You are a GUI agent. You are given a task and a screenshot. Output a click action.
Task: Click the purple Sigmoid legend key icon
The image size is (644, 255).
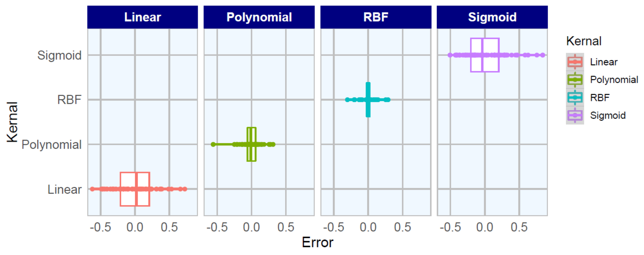575,115
